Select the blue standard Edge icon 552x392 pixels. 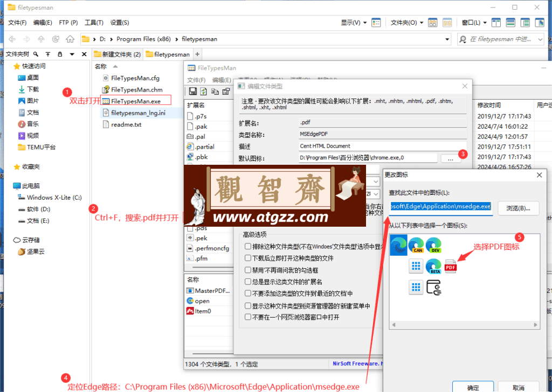[398, 245]
